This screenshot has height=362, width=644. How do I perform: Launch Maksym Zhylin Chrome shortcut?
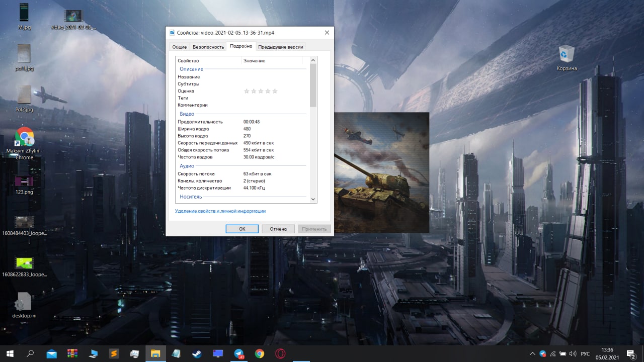click(x=24, y=143)
